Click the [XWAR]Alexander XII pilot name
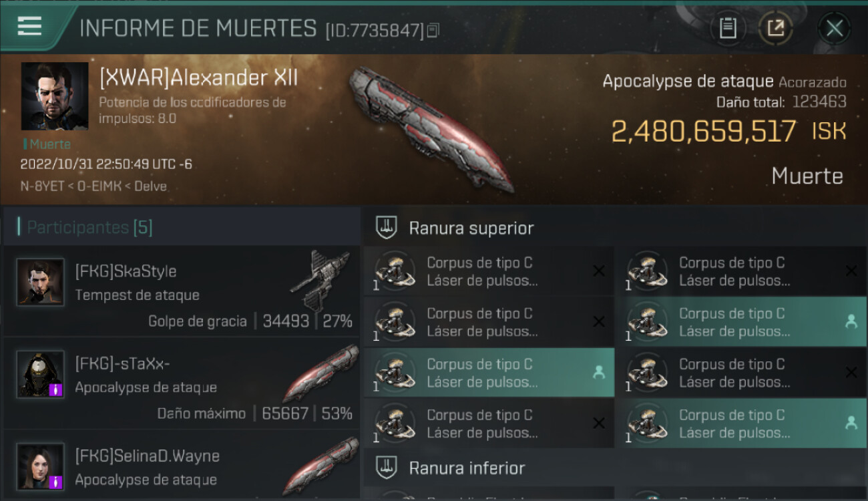This screenshot has height=501, width=868. tap(198, 78)
